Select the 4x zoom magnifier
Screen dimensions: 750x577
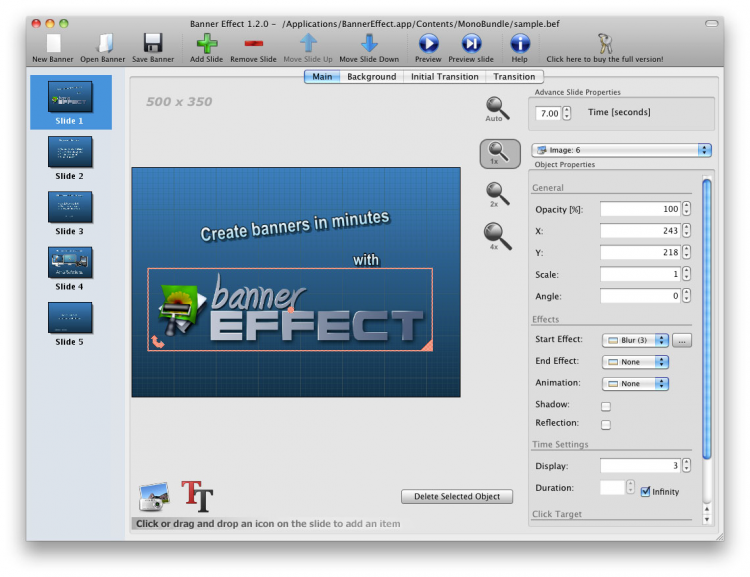[497, 236]
